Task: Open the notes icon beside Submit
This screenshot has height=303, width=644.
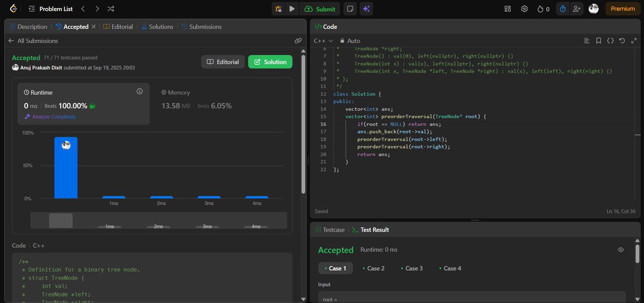Action: point(350,9)
